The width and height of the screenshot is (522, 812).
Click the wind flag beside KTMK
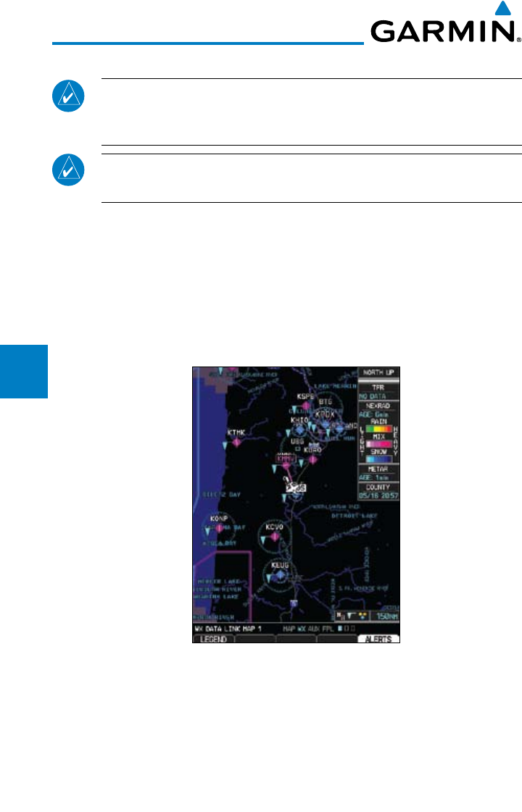[225, 445]
